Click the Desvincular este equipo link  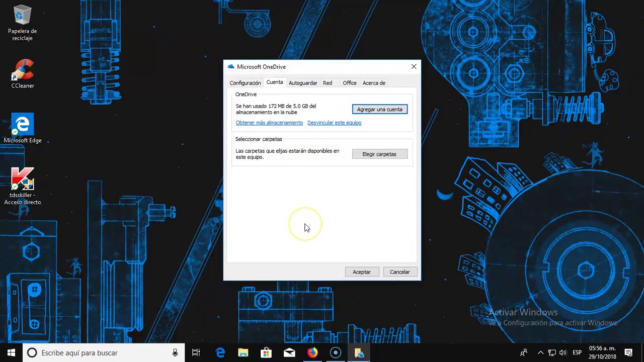coord(335,123)
